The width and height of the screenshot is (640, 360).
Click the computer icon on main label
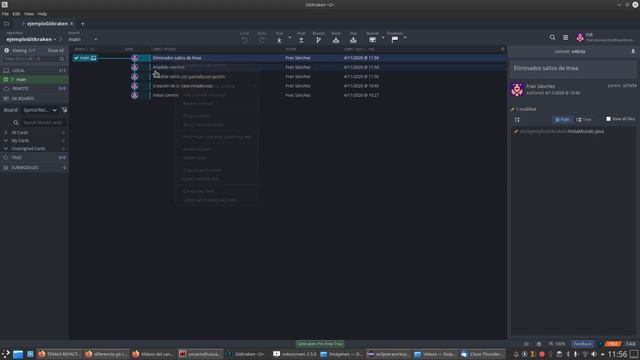point(93,58)
